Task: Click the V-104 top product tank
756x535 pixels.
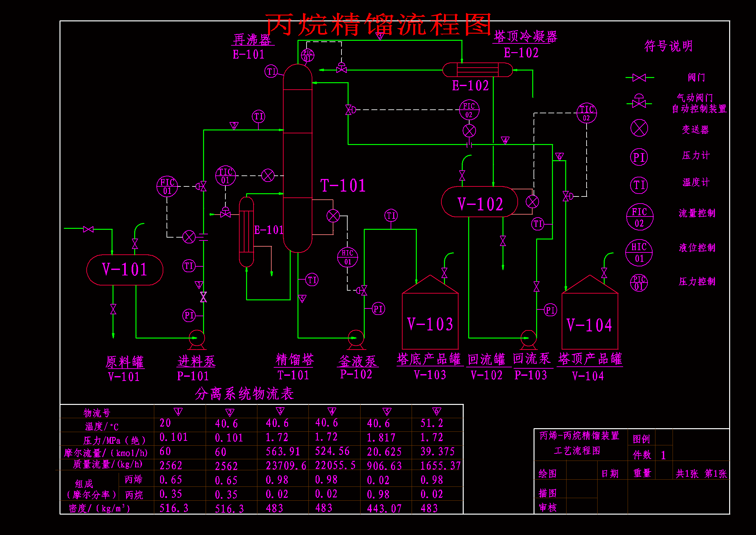Action: pos(590,312)
